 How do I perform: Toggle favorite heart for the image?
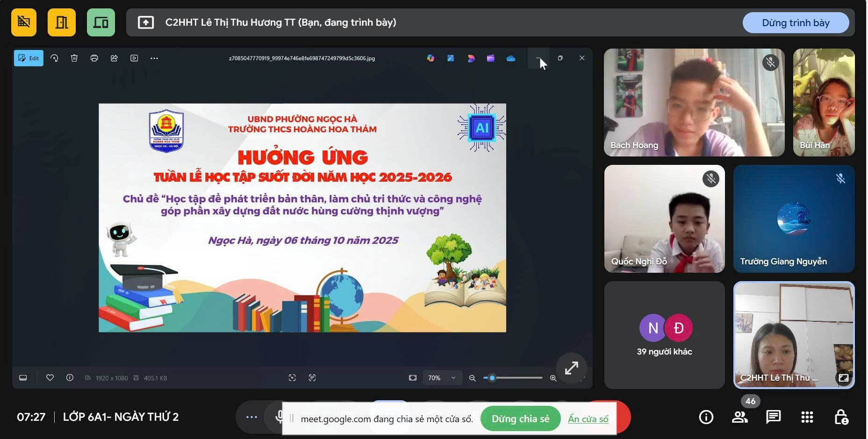pos(50,378)
